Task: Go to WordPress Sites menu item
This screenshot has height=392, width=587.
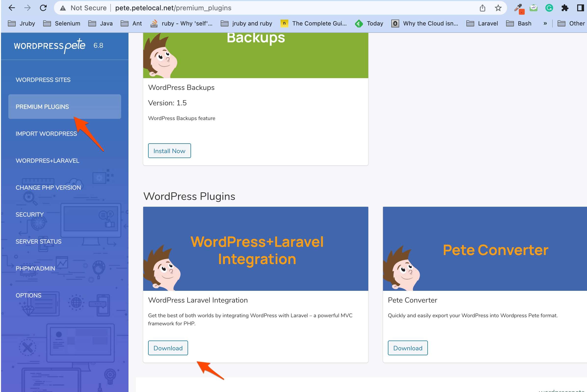Action: 43,80
